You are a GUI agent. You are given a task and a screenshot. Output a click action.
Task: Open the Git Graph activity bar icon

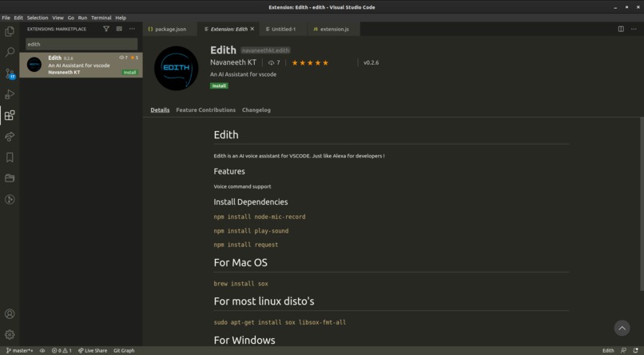click(x=10, y=199)
